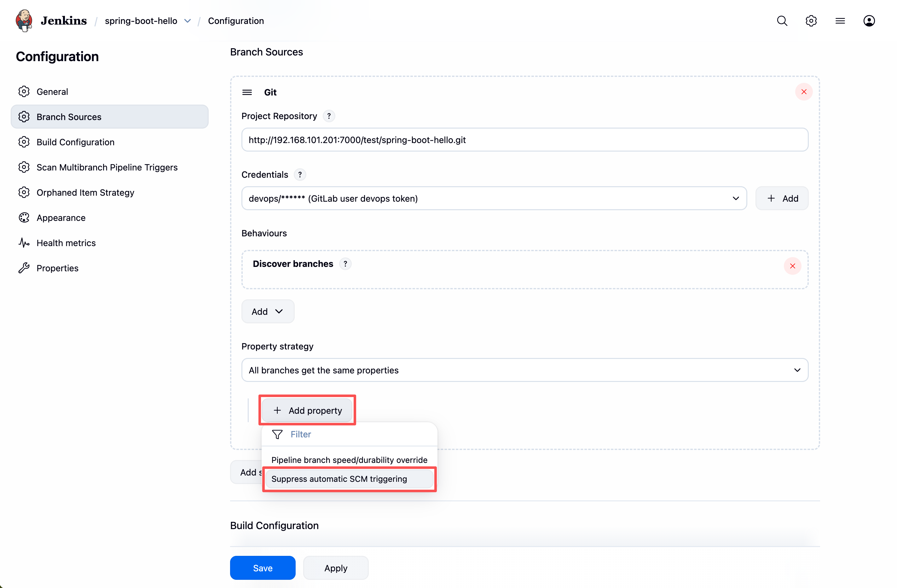This screenshot has height=588, width=897.
Task: Select Pipeline branch speed/durability override
Action: click(349, 460)
